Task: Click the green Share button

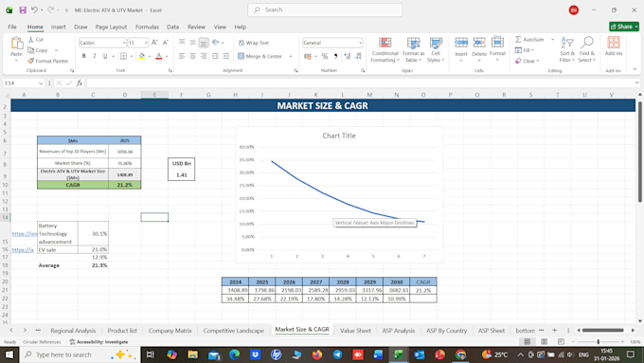Action: (624, 27)
